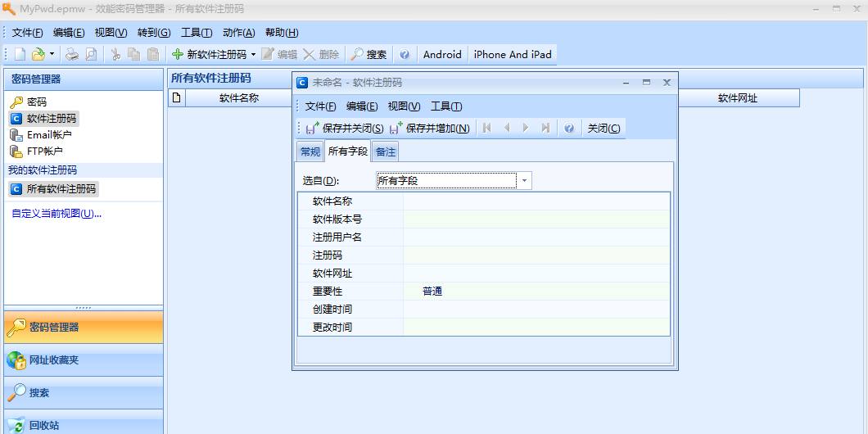Open the 新软件注册码 dropdown arrow
This screenshot has height=434, width=868.
click(x=253, y=54)
